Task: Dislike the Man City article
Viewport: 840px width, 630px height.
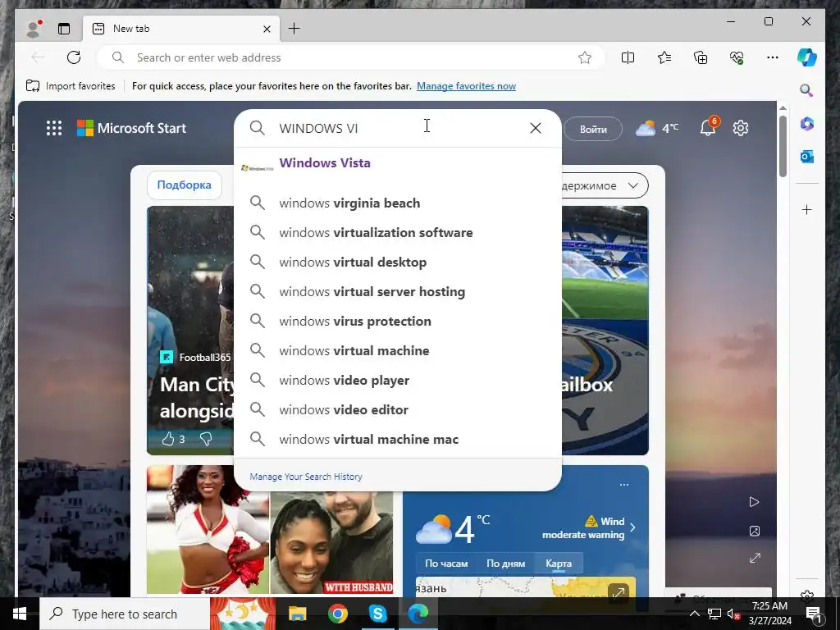Action: [x=206, y=440]
